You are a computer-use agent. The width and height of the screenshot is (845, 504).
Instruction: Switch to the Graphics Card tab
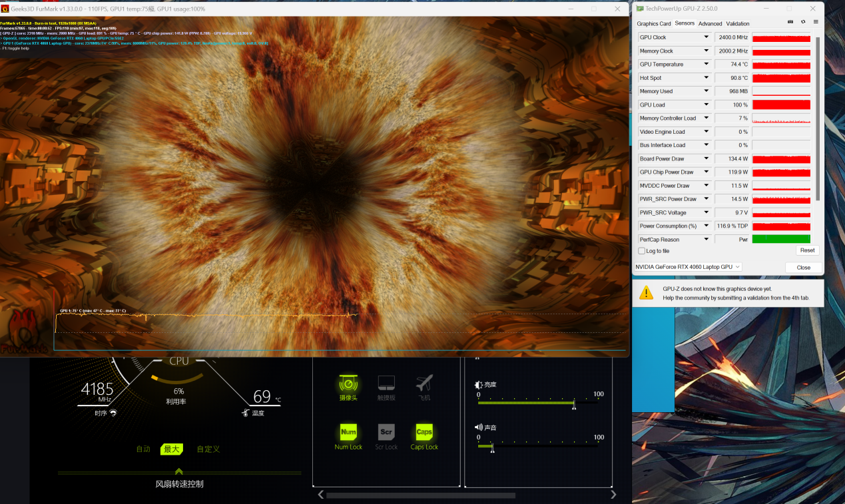pyautogui.click(x=653, y=24)
